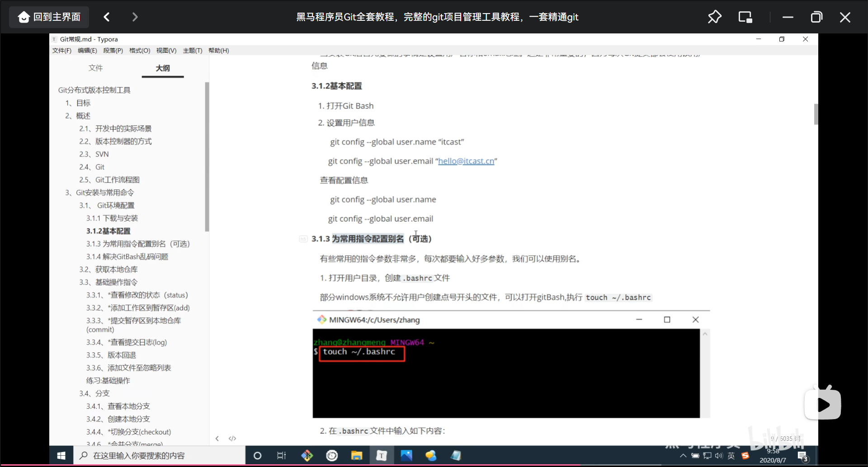Go back with left arrow in player header
868x467 pixels.
[107, 17]
